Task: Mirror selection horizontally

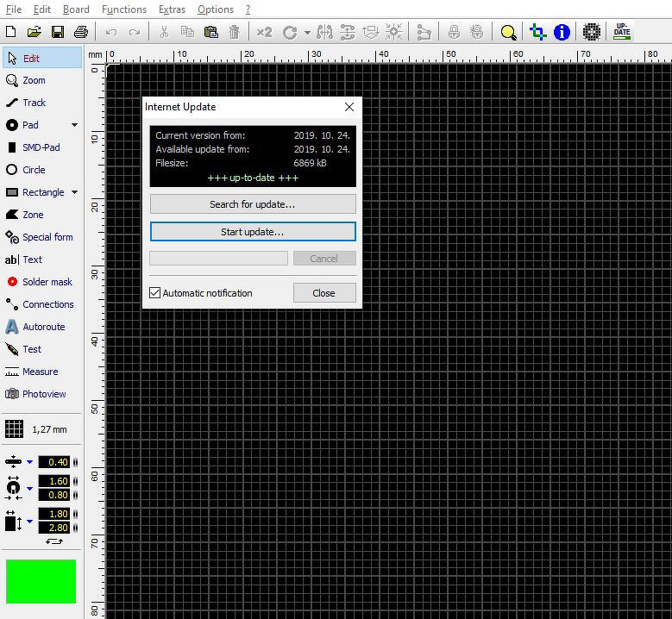Action: coord(324,32)
